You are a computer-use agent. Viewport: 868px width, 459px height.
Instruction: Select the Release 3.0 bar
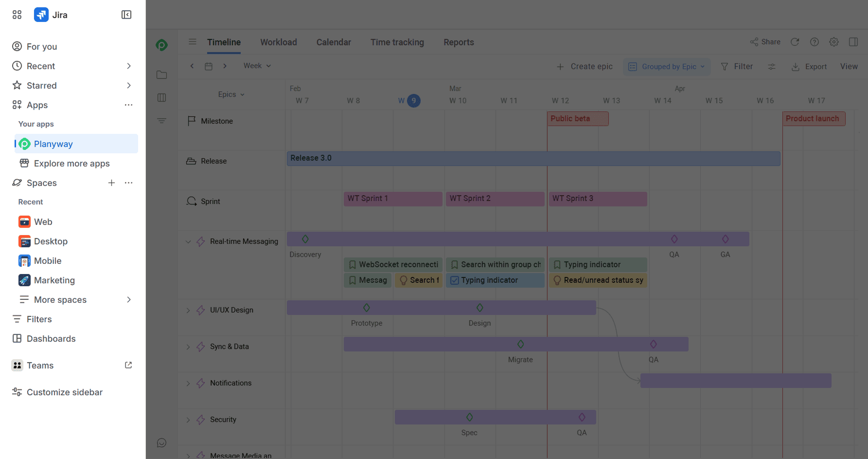[533, 158]
